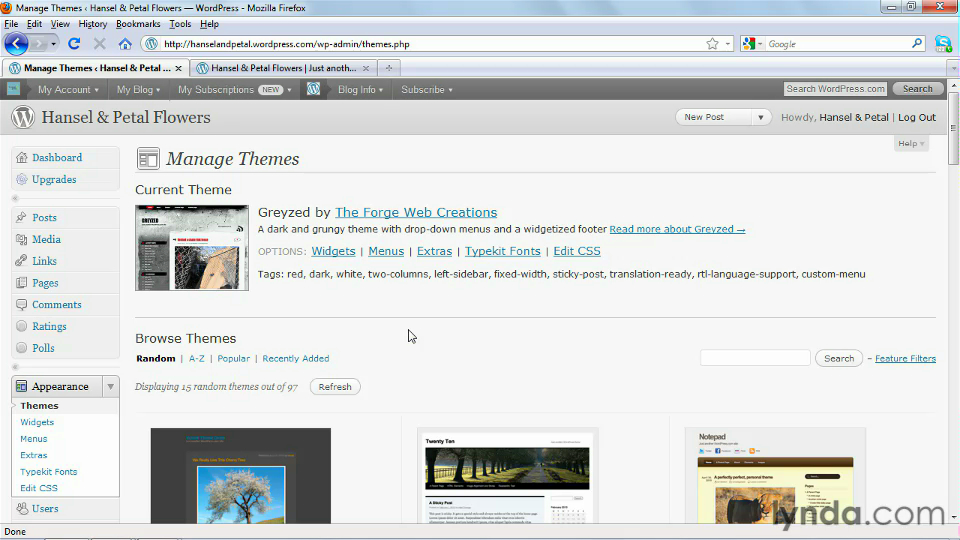Click the WordPress icon in admin bar
The width and height of the screenshot is (960, 540).
pyautogui.click(x=313, y=89)
